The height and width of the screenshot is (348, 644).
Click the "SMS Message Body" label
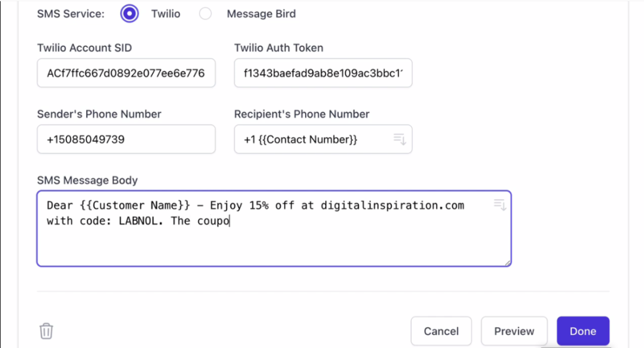pos(87,180)
